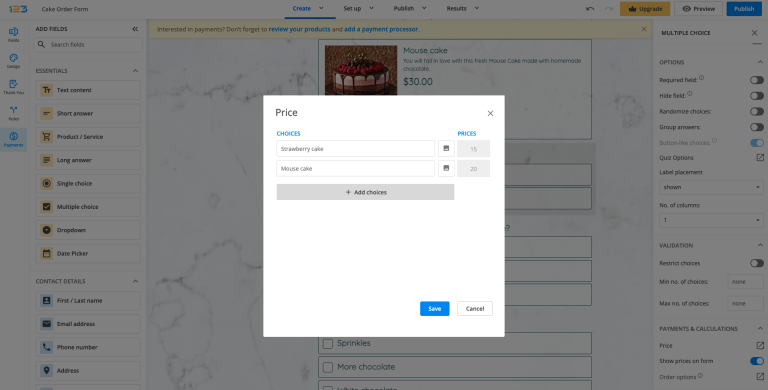Undo the last action
Screen dimensions: 768x390
590,8
